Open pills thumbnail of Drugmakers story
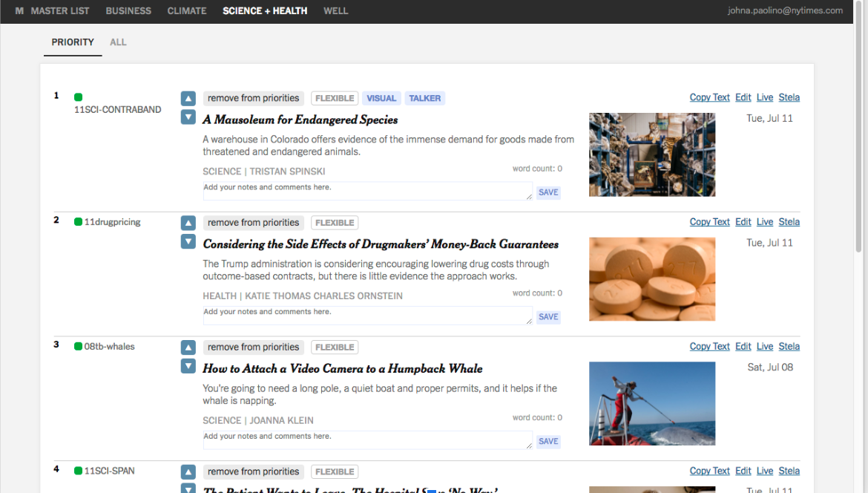Viewport: 868px width, 493px height. click(x=652, y=279)
